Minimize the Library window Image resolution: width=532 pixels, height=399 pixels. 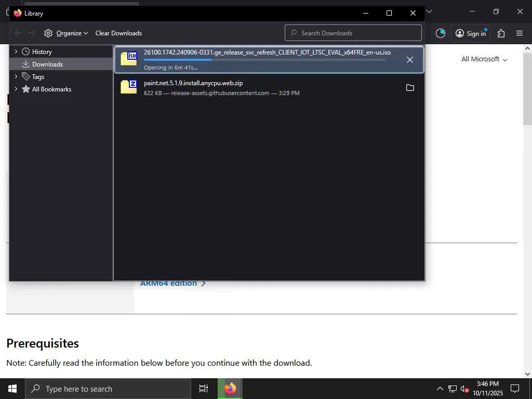[366, 13]
